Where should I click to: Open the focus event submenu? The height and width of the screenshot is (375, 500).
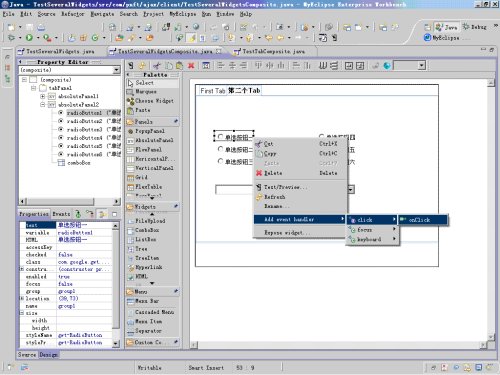click(372, 230)
